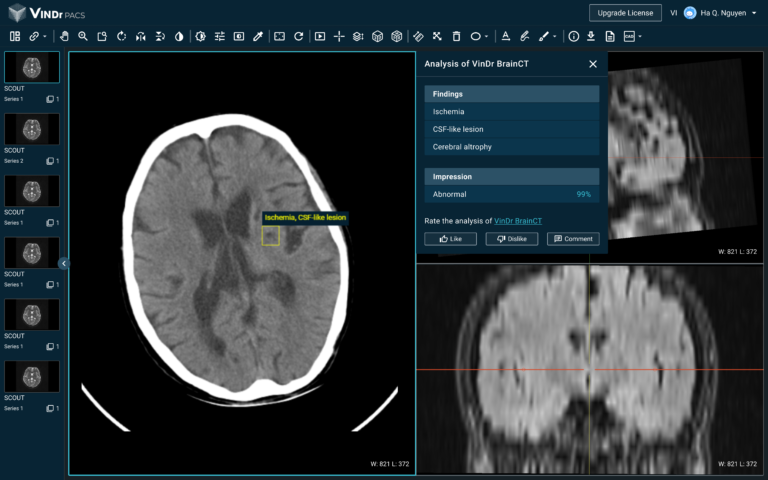Select the brush segmentation tool
The width and height of the screenshot is (768, 480).
(x=544, y=36)
